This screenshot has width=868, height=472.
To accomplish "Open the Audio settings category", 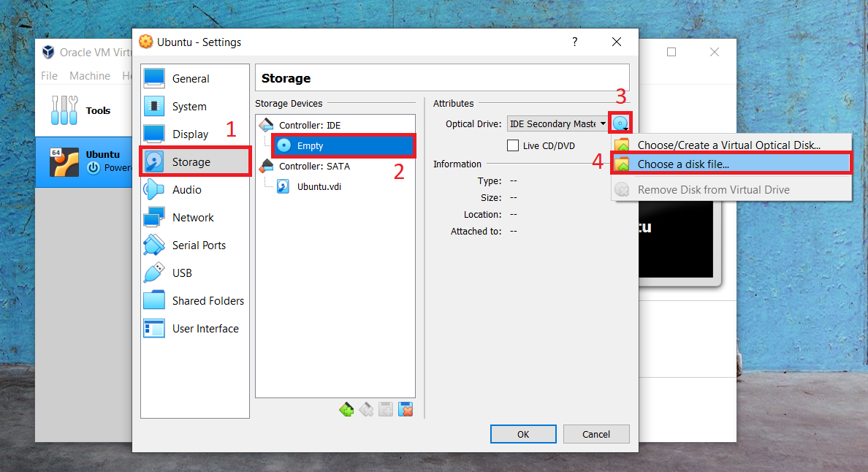I will [195, 190].
